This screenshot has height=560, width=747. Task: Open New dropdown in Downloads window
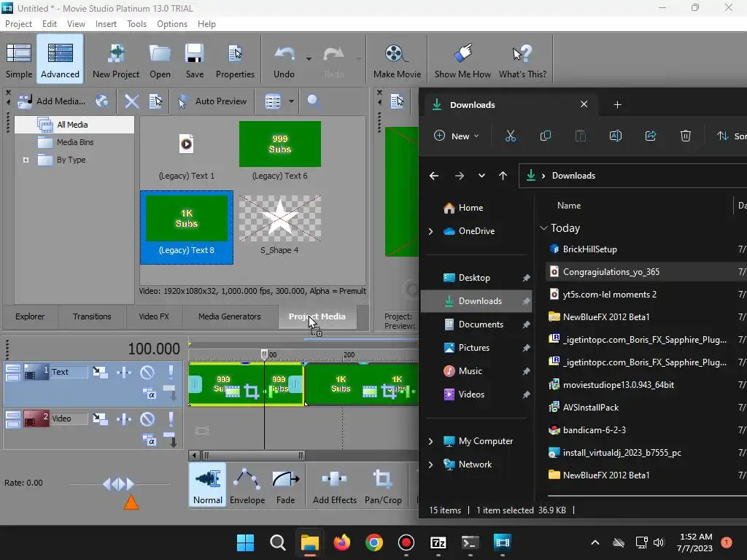tap(457, 136)
